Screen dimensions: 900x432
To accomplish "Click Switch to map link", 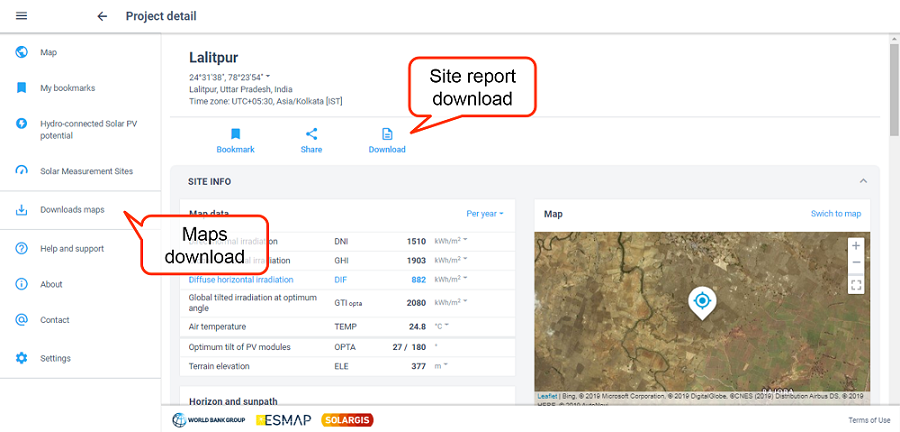I will (835, 214).
